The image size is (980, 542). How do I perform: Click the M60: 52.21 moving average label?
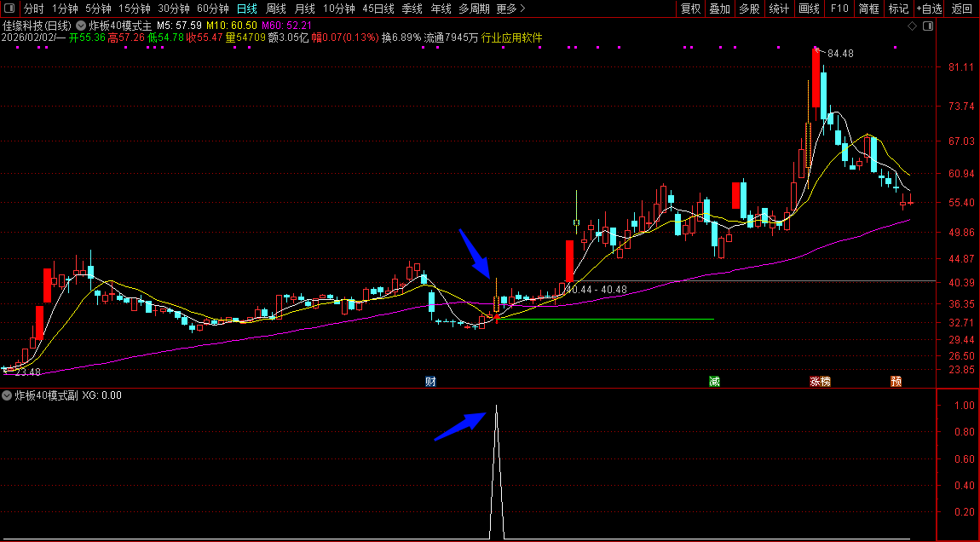coord(286,26)
